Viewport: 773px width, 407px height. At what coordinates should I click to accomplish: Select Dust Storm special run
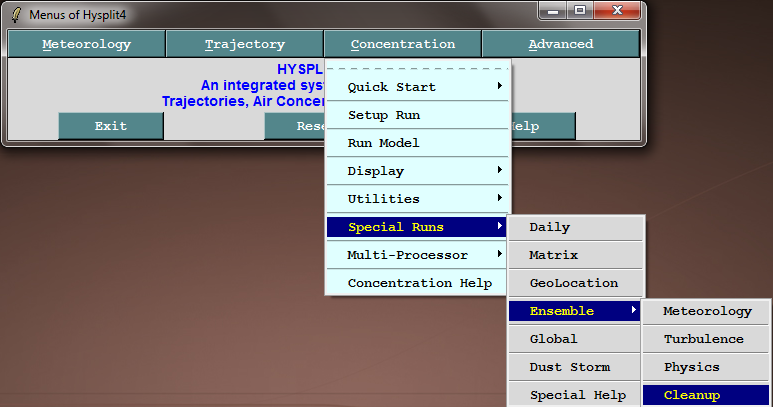[x=575, y=367]
